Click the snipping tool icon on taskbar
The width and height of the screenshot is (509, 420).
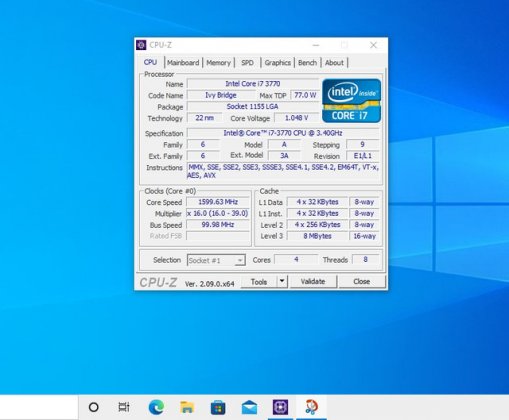click(x=312, y=407)
